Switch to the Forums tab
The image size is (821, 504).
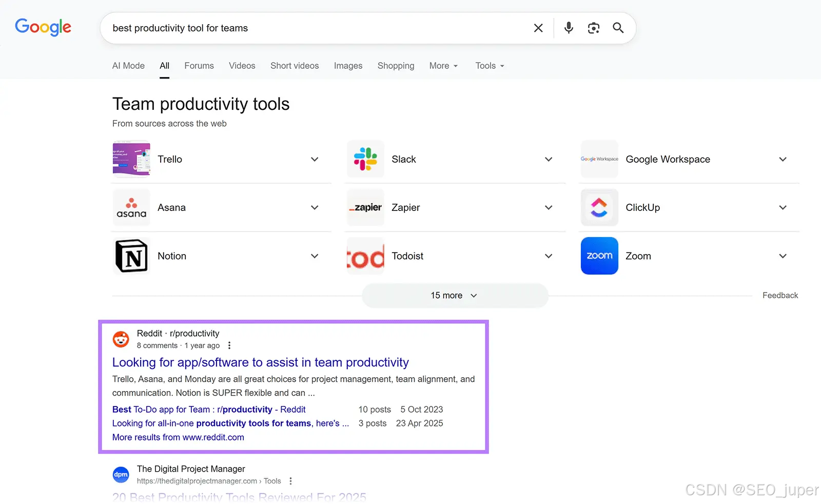tap(199, 66)
